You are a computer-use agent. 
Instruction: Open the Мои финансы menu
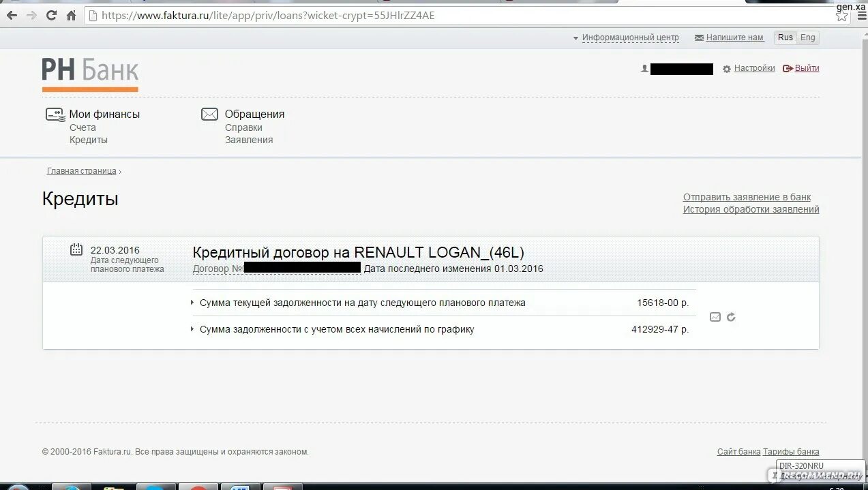pos(104,114)
